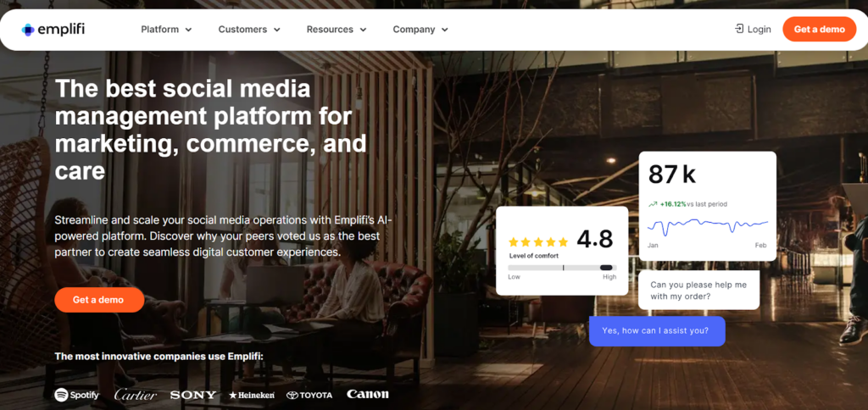Viewport: 868px width, 410px height.
Task: Select the 'Yes, how can I assist you?' bubble
Action: (656, 331)
